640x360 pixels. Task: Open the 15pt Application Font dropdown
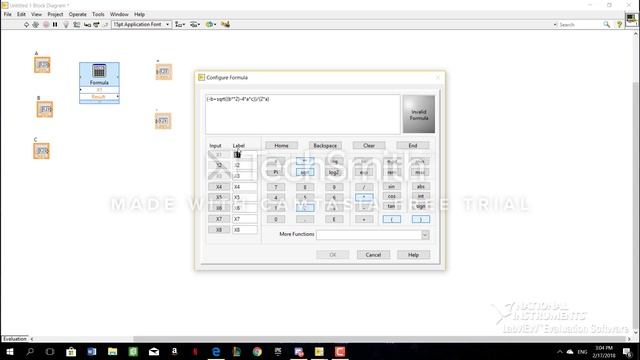pos(141,24)
